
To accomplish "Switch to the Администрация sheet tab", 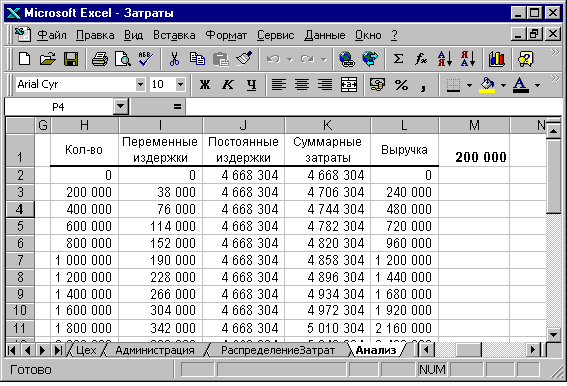I will [155, 350].
